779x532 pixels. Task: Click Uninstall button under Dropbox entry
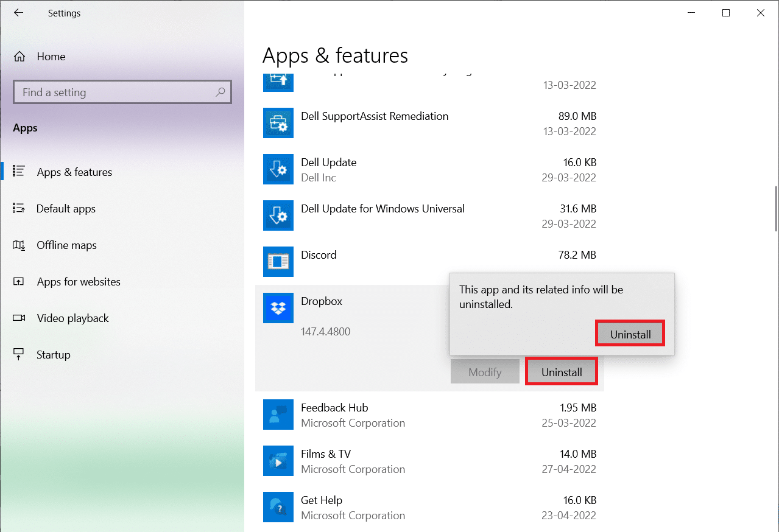tap(562, 372)
